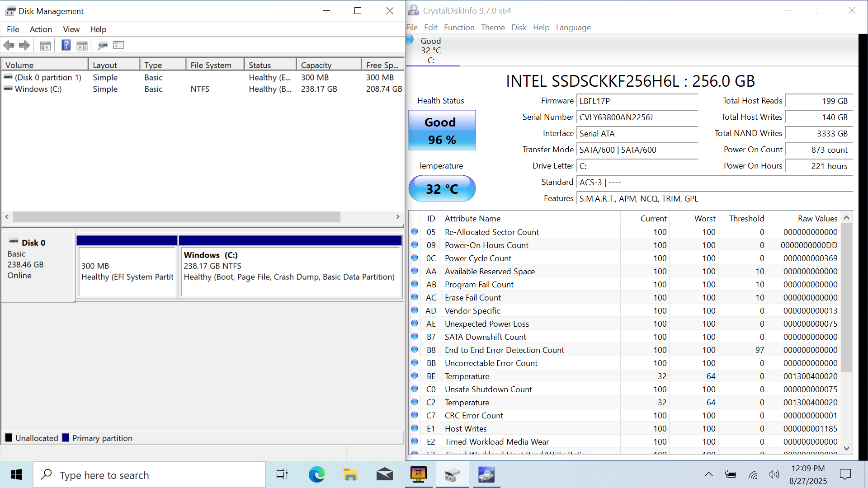Sort by Volume column header

(44, 65)
